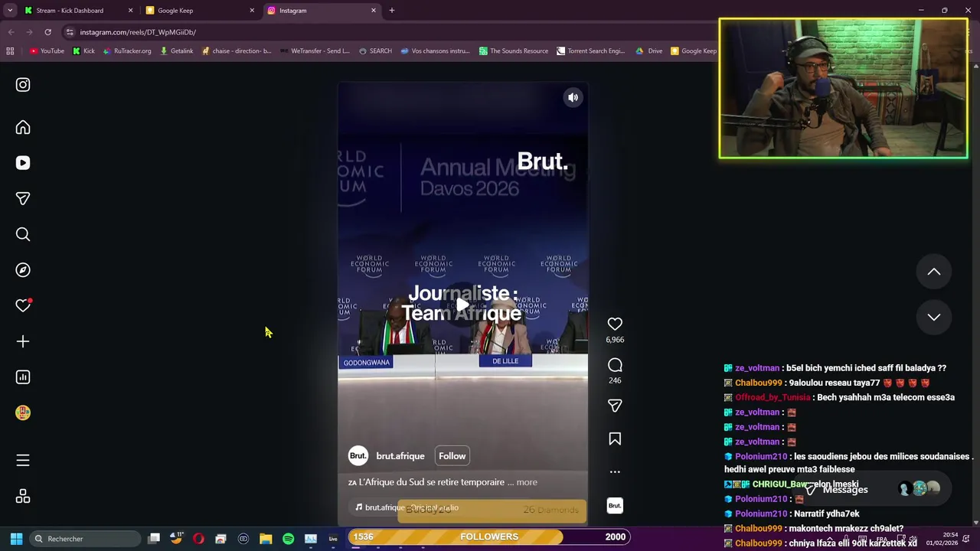Viewport: 980px width, 551px height.
Task: Open the Live app on the taskbar
Action: 333,539
